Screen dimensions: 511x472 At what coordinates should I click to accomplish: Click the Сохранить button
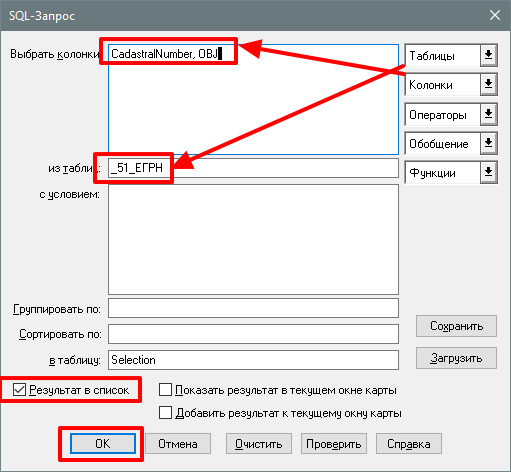pyautogui.click(x=456, y=326)
